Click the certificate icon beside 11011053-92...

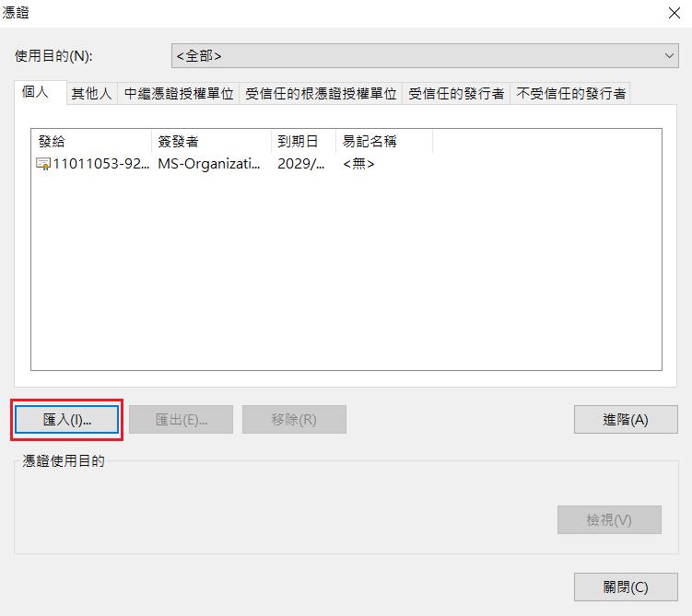tap(42, 164)
